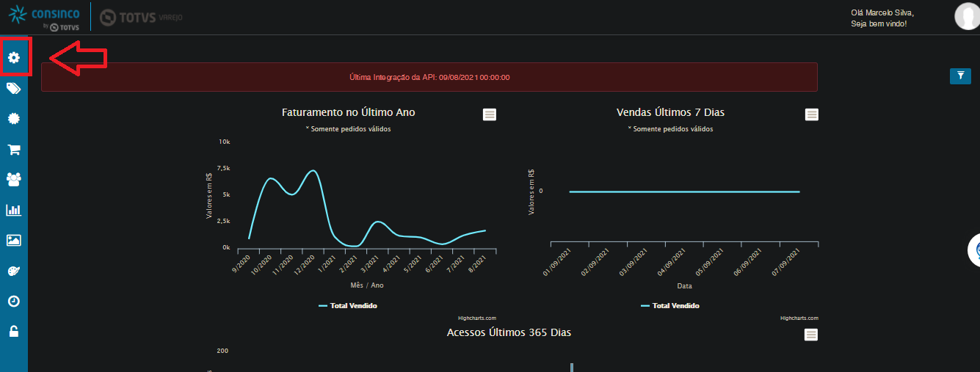
Task: Click the Faturamento no Último Ano title
Action: click(x=349, y=112)
